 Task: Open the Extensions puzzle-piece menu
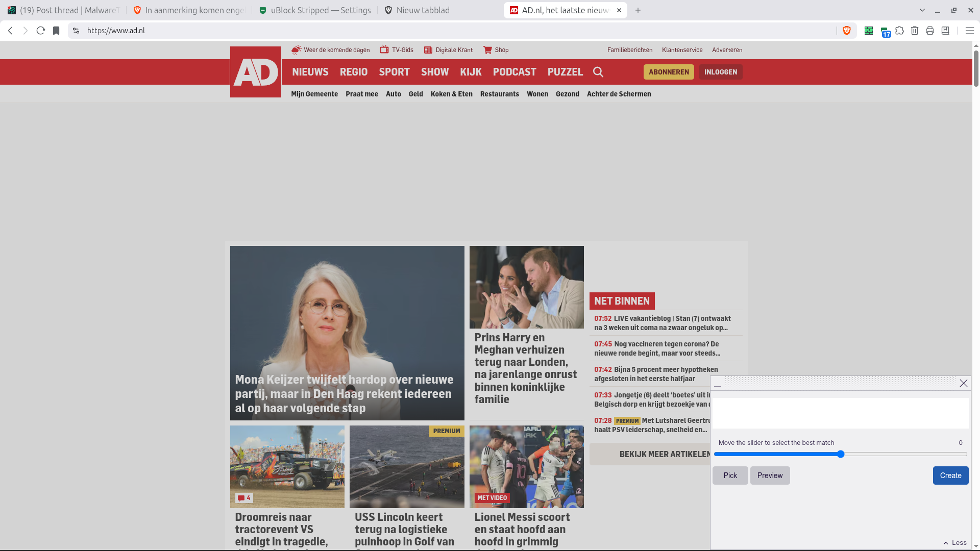pyautogui.click(x=900, y=31)
